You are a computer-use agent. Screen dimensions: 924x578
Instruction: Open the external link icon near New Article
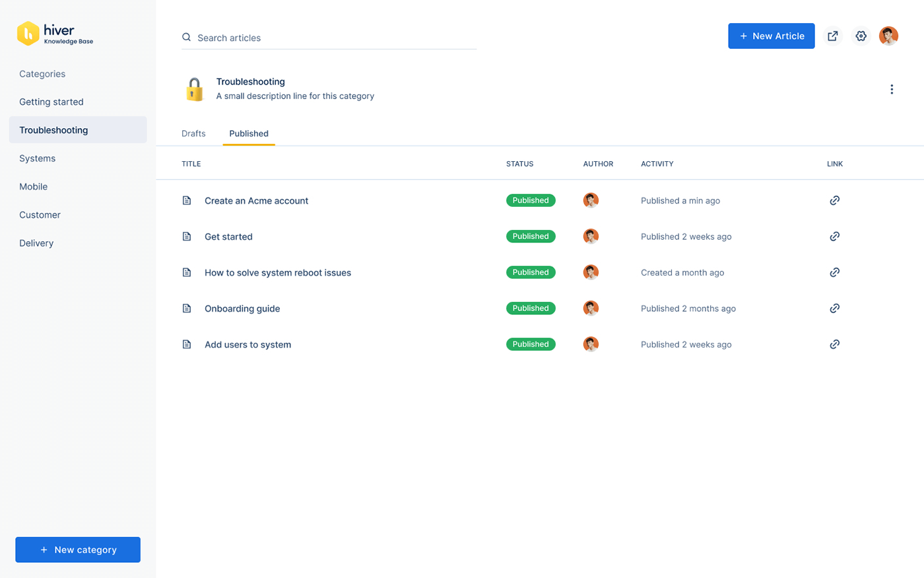[x=833, y=36]
